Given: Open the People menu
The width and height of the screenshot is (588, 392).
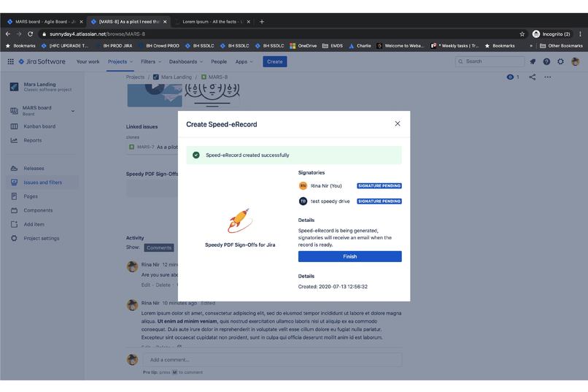Looking at the screenshot, I should click(x=219, y=61).
